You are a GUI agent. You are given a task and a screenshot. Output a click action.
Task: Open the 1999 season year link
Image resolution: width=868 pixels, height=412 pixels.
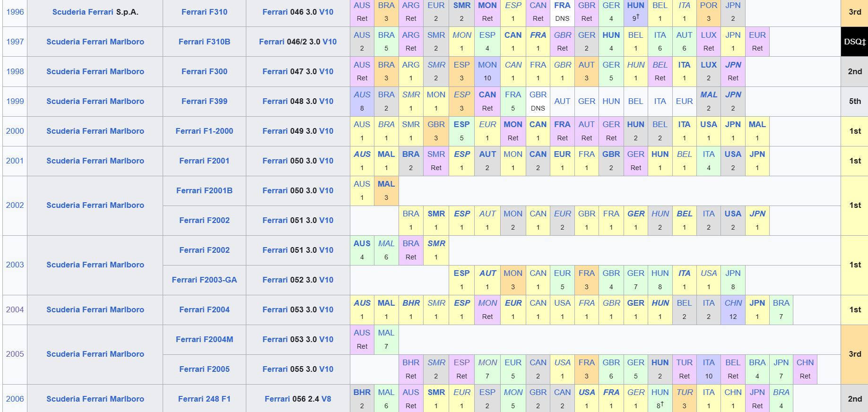(x=15, y=101)
